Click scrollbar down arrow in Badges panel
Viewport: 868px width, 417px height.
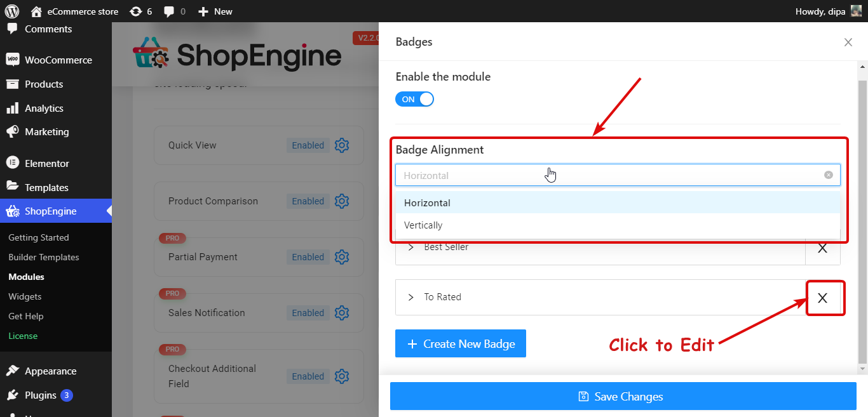(862, 369)
